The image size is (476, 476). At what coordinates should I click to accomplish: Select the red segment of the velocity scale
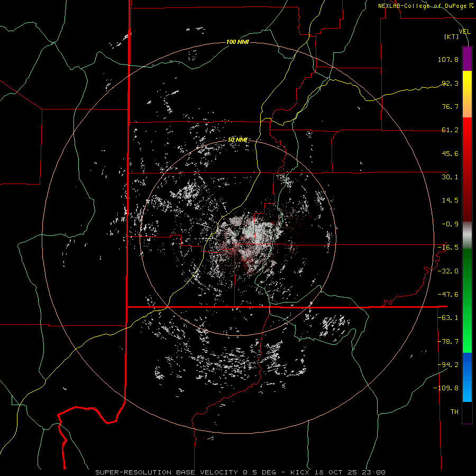(x=467, y=169)
